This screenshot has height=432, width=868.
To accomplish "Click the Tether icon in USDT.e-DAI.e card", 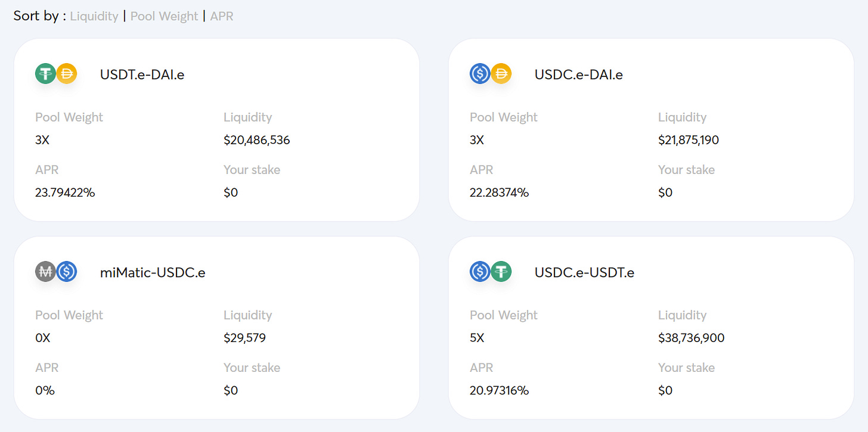I will [45, 74].
